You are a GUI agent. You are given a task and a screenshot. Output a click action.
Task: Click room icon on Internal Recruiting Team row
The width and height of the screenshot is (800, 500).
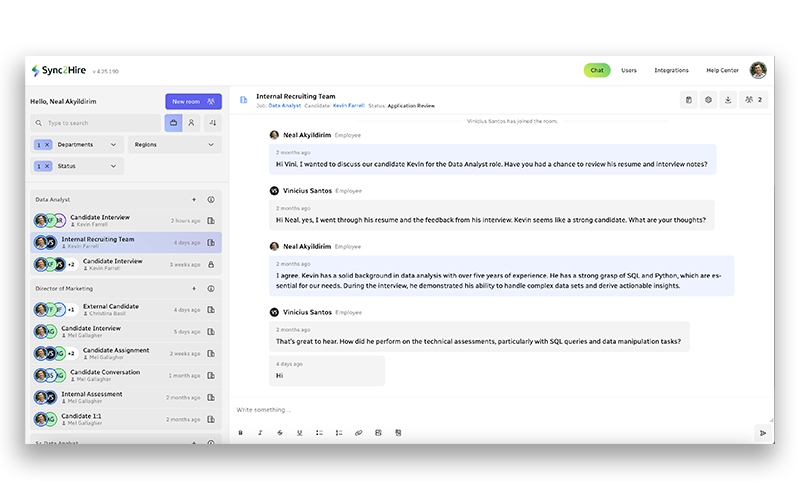pyautogui.click(x=211, y=243)
